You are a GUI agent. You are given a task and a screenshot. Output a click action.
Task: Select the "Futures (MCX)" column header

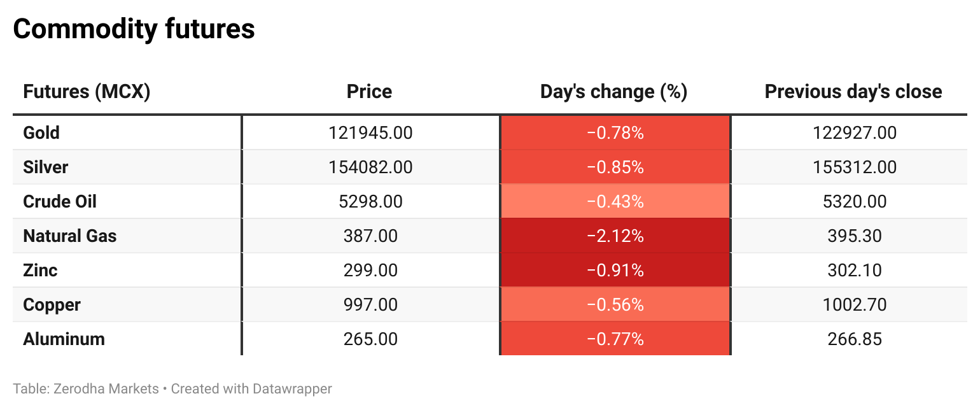coord(87,92)
